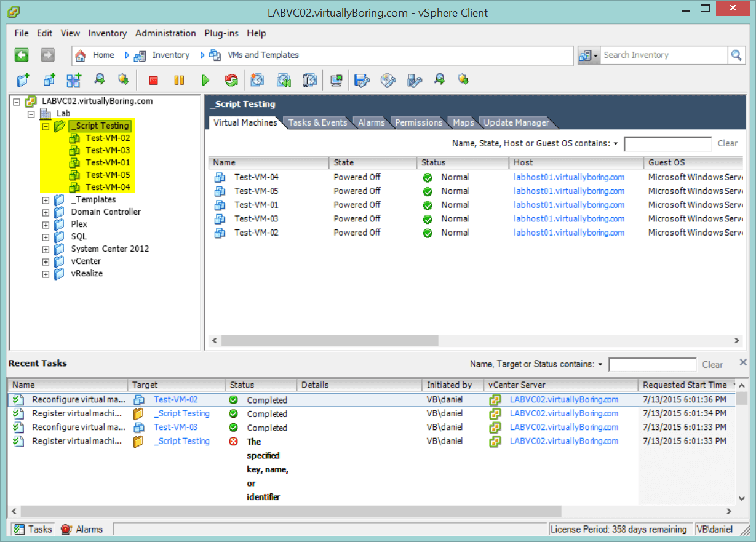Expand the vCenter folder

[46, 261]
